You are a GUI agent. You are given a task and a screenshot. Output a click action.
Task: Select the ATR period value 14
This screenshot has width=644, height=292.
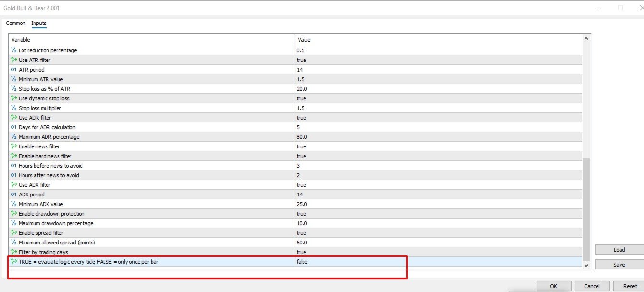pos(438,70)
